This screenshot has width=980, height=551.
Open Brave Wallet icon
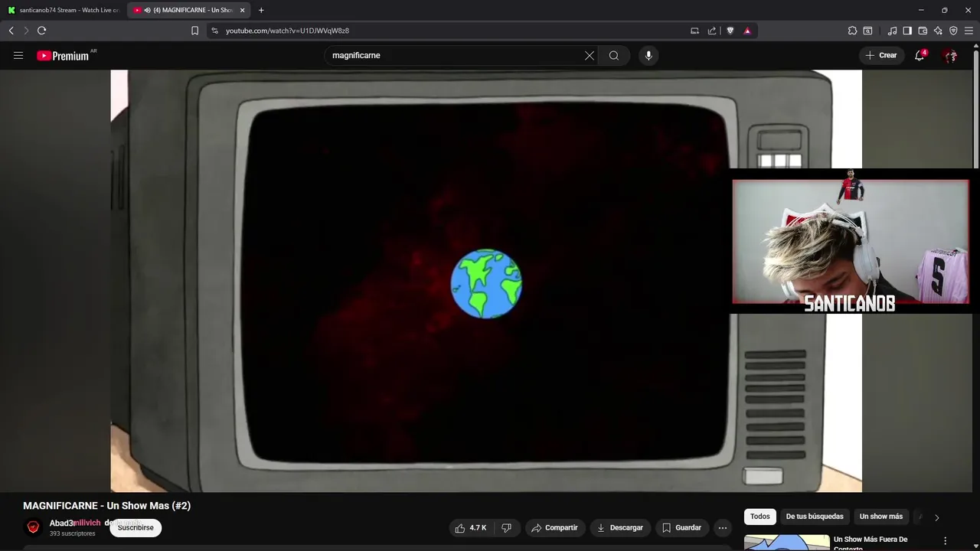coord(923,31)
